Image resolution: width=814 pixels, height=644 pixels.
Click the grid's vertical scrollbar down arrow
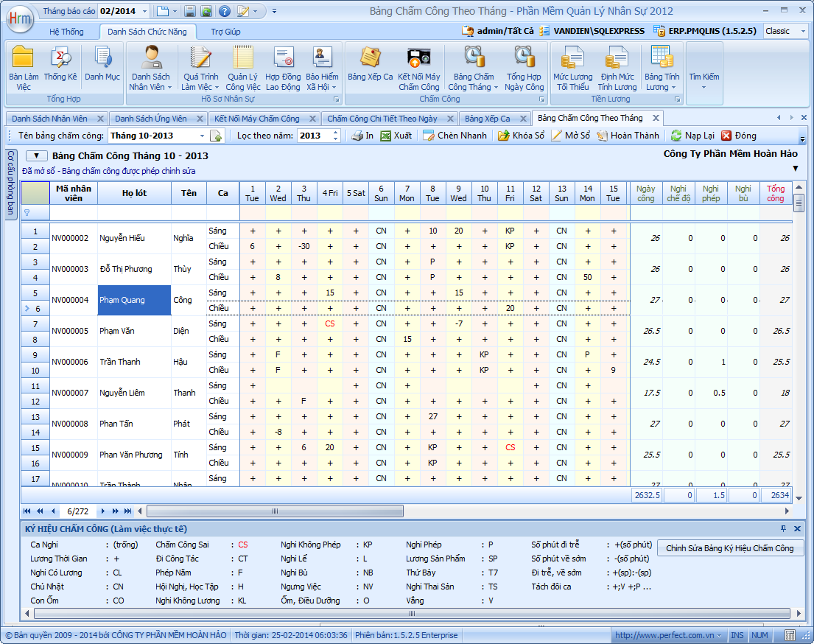(799, 498)
